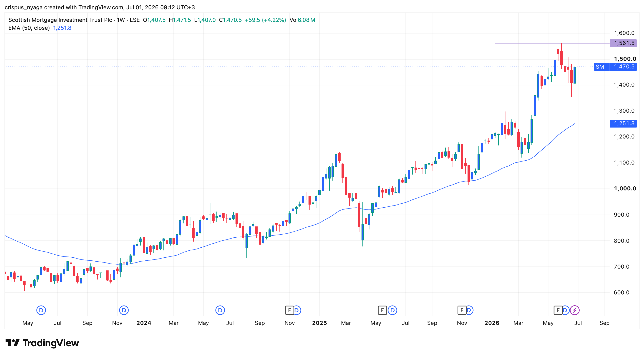The image size is (644, 357).
Task: Click the dividend marker near November 2023
Action: point(124,310)
